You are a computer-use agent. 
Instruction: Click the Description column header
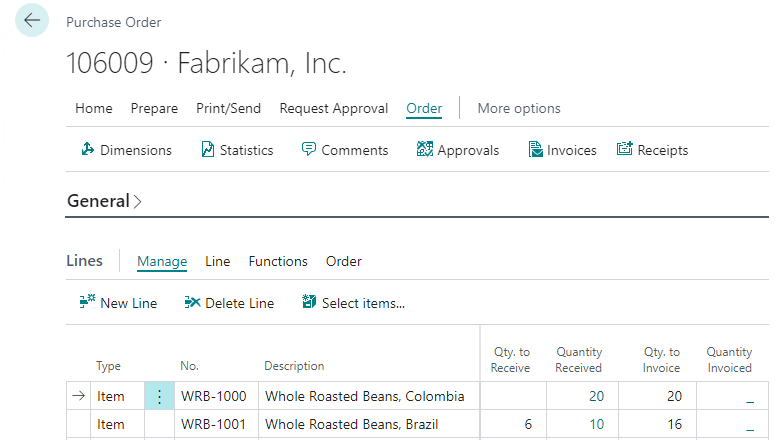294,366
